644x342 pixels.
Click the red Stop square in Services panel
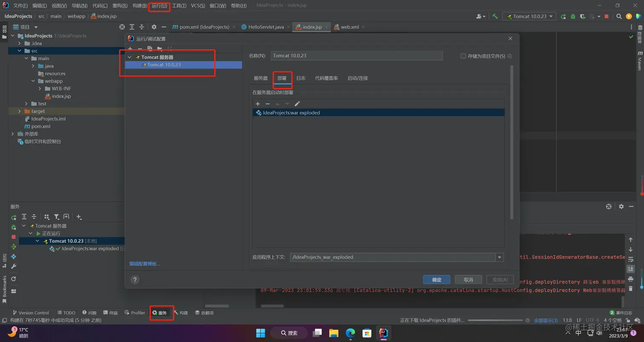point(14,237)
